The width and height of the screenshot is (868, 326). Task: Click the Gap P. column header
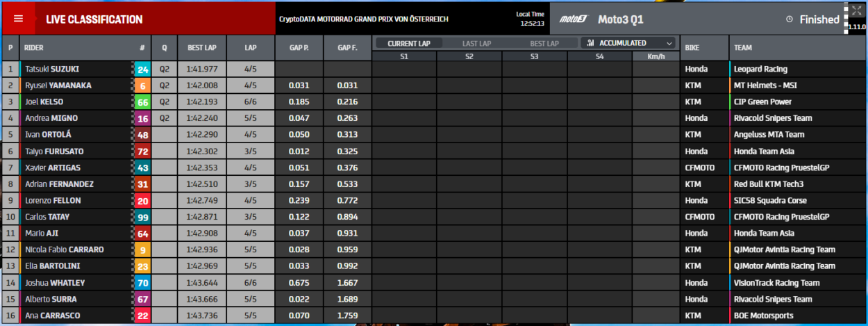click(x=299, y=48)
